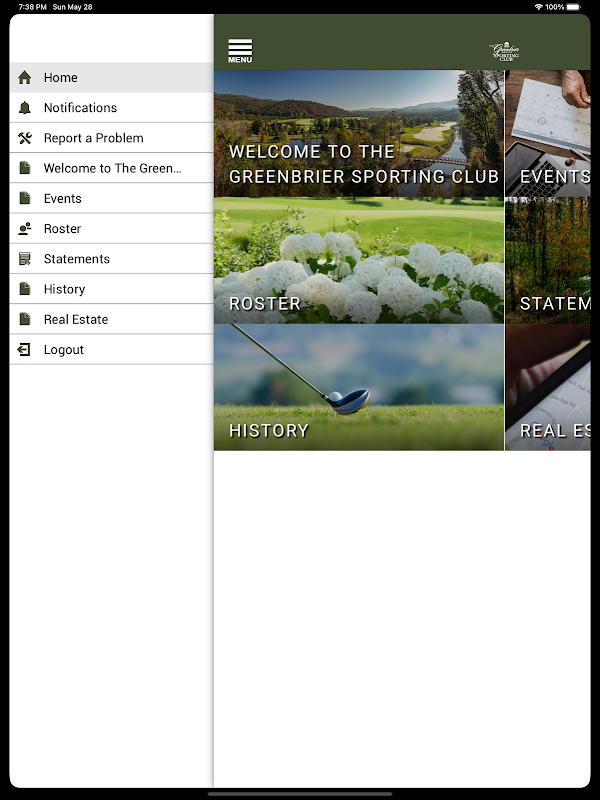
Task: Select Real Estate in the side menu
Action: (111, 319)
